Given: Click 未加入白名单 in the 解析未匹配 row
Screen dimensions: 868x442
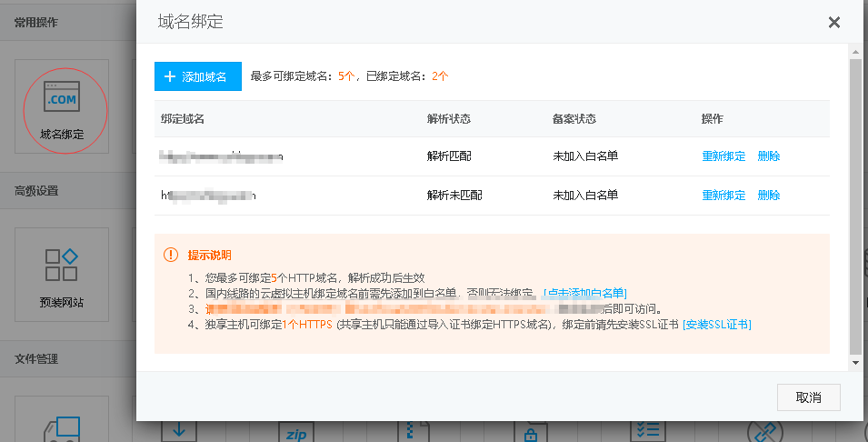Looking at the screenshot, I should [585, 195].
